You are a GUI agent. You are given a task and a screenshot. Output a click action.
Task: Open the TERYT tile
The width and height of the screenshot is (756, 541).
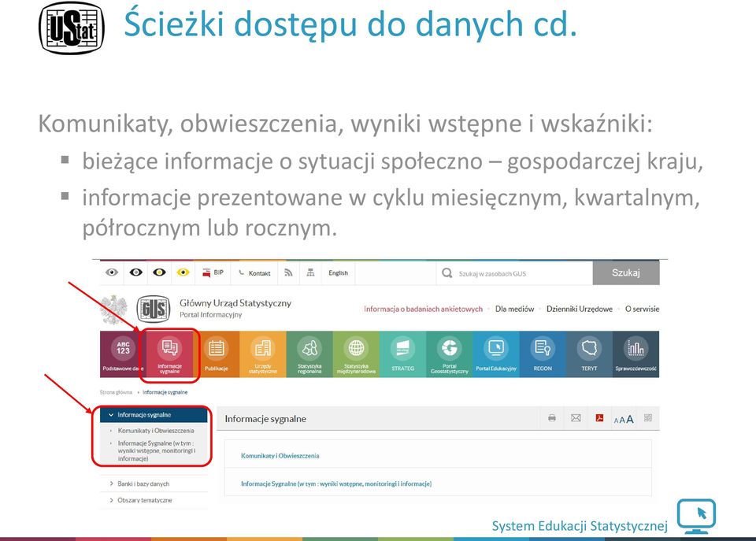(589, 354)
